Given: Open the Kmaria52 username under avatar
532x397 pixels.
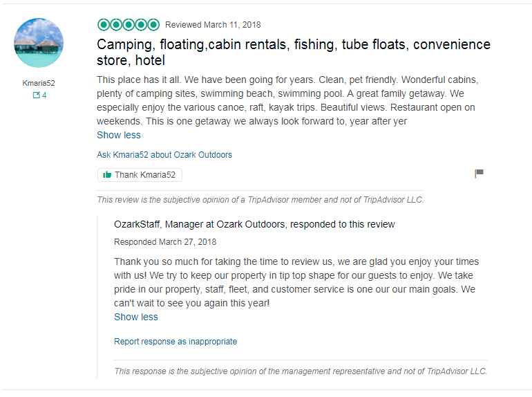Looking at the screenshot, I should [x=39, y=83].
